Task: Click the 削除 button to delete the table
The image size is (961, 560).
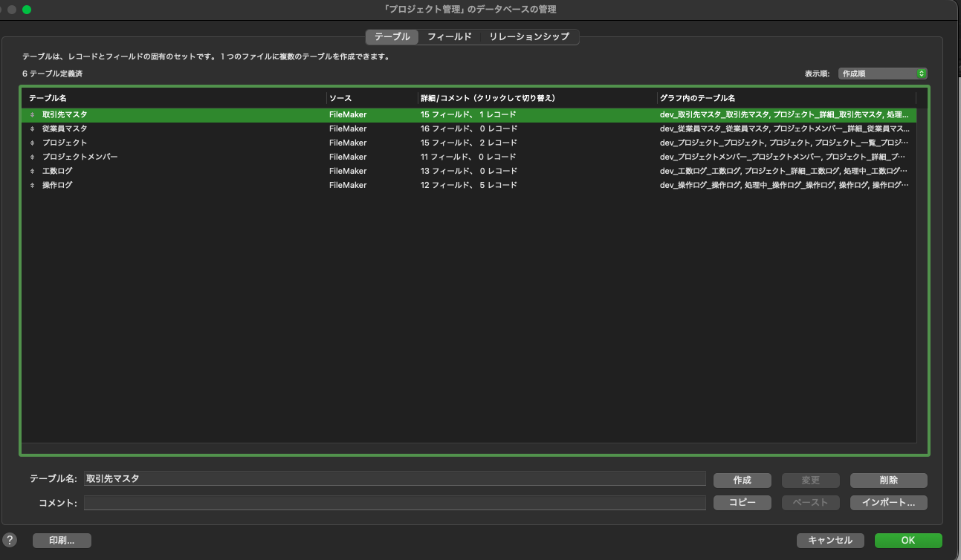Action: click(889, 480)
